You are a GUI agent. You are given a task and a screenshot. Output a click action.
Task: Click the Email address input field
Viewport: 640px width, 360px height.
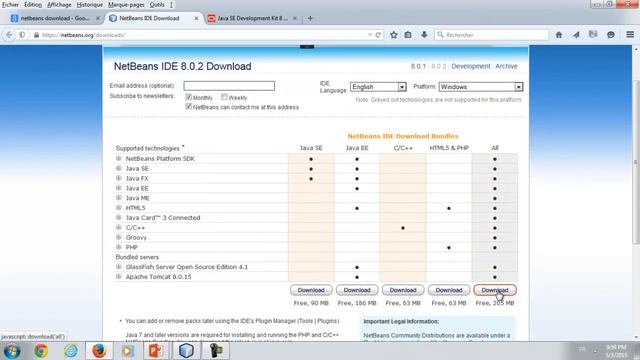(229, 86)
